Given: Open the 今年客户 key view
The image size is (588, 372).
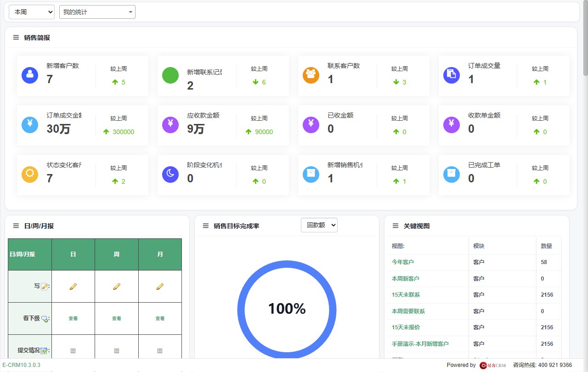Looking at the screenshot, I should tap(403, 262).
